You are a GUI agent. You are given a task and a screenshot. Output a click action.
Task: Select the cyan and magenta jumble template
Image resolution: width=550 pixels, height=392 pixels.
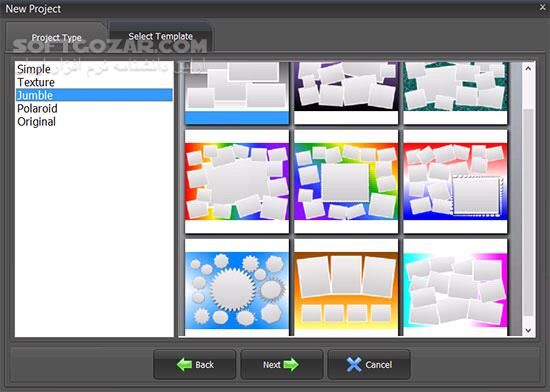click(455, 288)
